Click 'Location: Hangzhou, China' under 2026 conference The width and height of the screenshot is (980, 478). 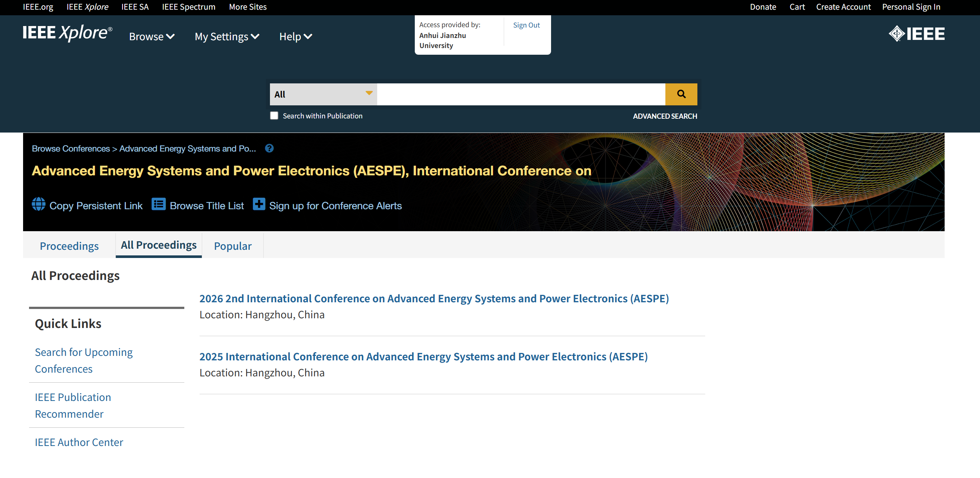pos(262,315)
